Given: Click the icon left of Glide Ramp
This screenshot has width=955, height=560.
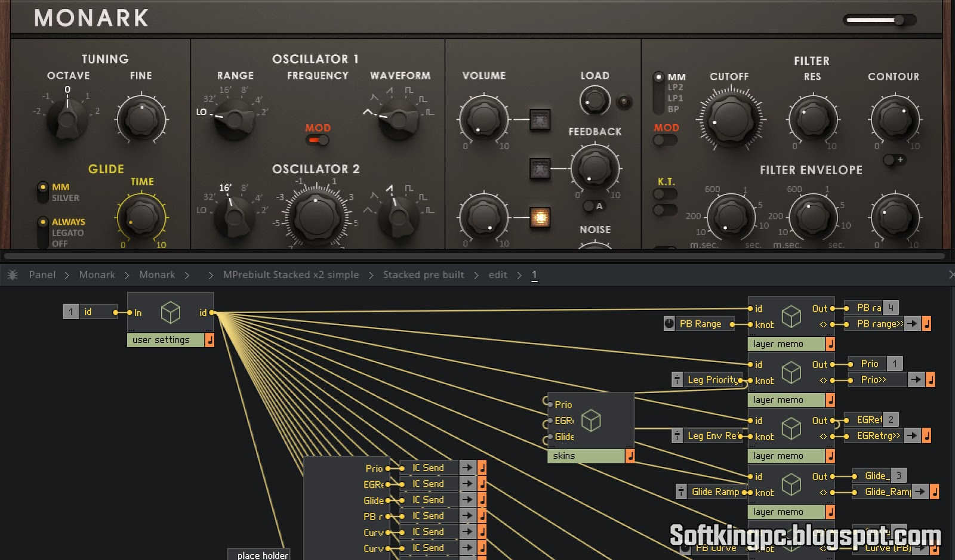Looking at the screenshot, I should (681, 492).
